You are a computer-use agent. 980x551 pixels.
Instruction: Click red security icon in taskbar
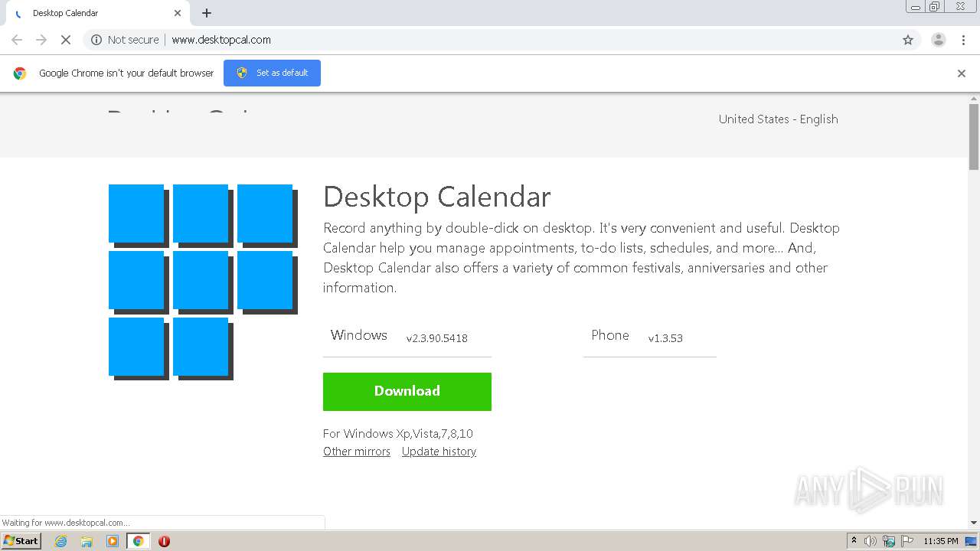[x=164, y=541]
